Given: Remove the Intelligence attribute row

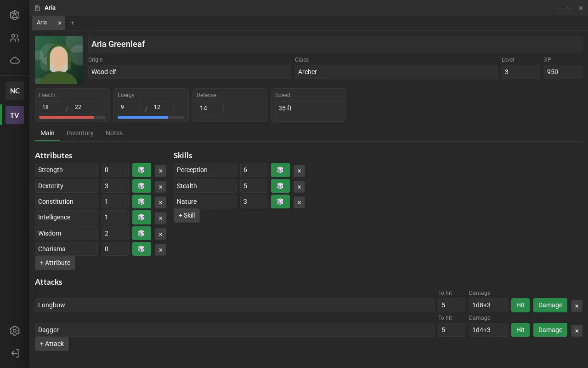Looking at the screenshot, I should pos(160,218).
